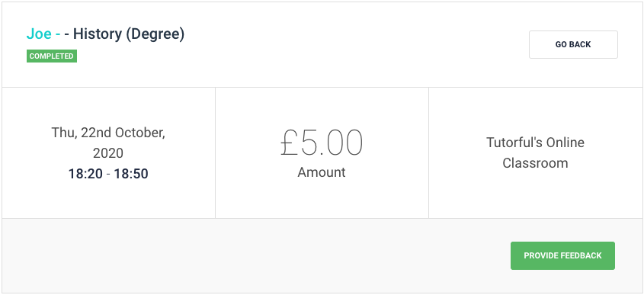This screenshot has height=295, width=644.
Task: Click the GO BACK button
Action: point(573,44)
